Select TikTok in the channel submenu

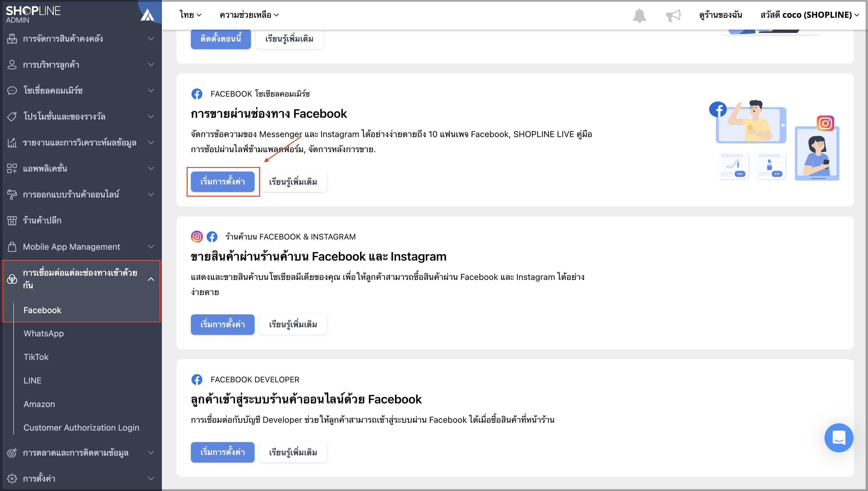(x=36, y=357)
